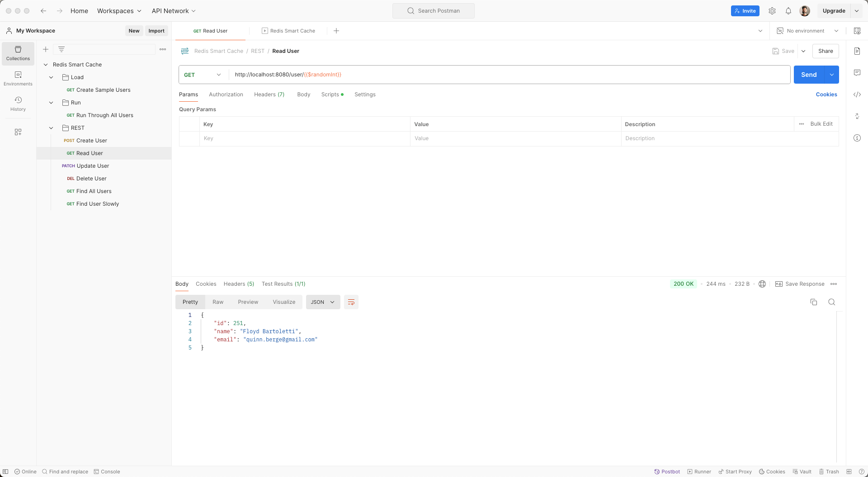
Task: Open the tab list chevron
Action: click(x=760, y=31)
